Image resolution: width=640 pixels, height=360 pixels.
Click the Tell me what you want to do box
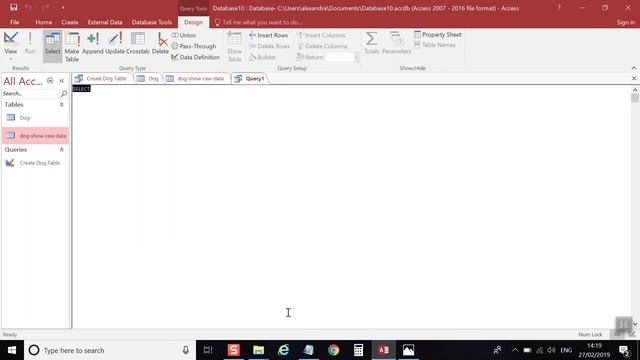point(259,22)
